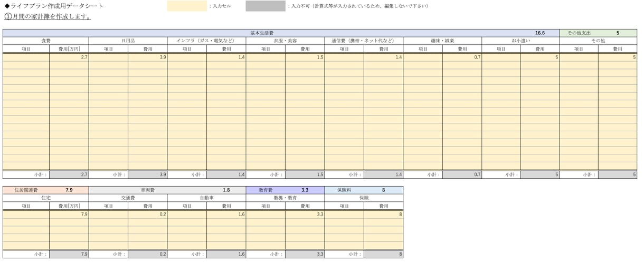Click the first 項目 input cell under 日用品
This screenshot has width=644, height=263.
pos(109,57)
